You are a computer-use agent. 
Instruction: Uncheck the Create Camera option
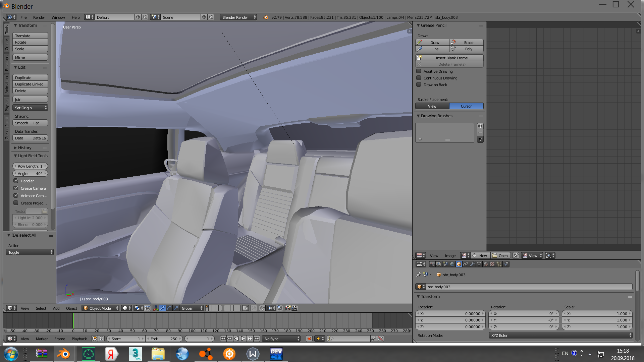pos(16,188)
